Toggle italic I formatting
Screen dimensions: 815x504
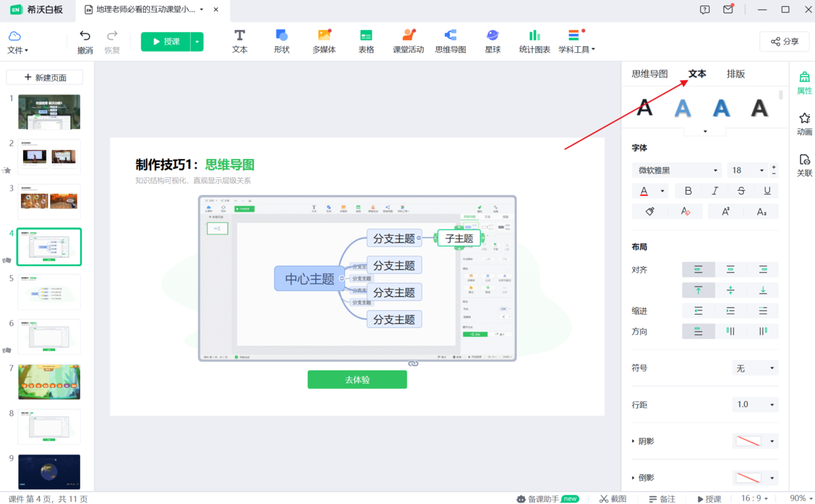714,191
